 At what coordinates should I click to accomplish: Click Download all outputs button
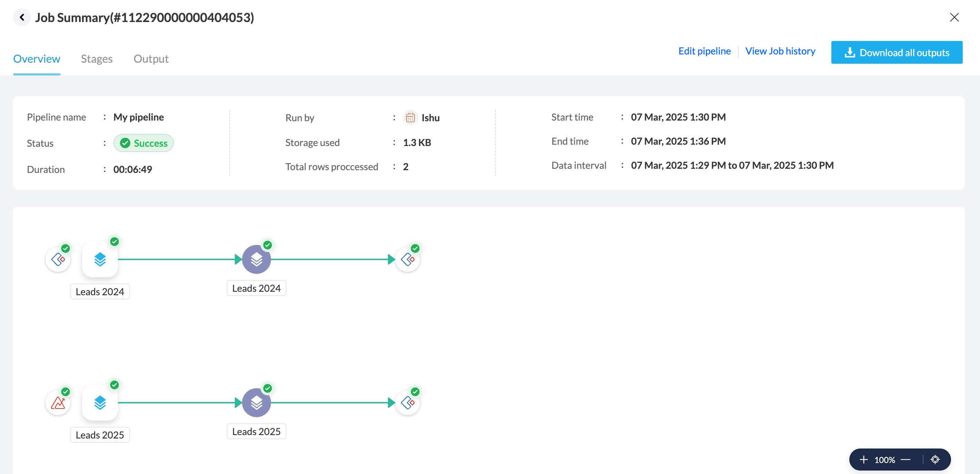[x=897, y=52]
